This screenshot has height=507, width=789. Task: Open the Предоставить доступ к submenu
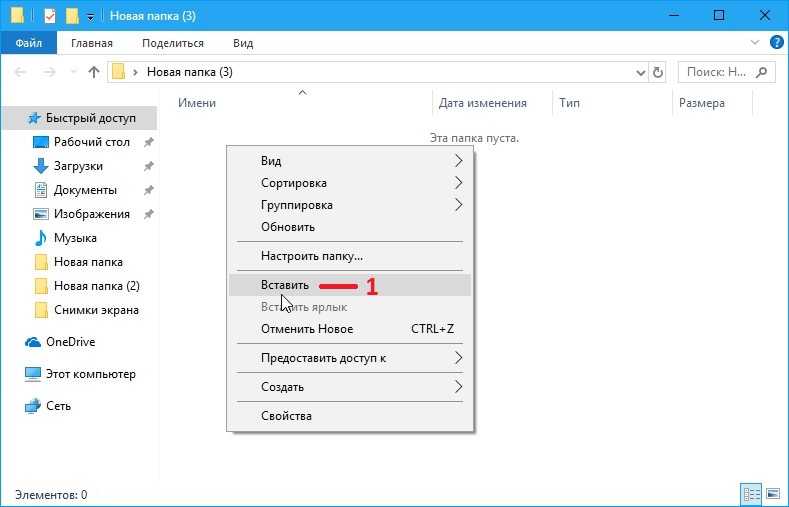click(350, 358)
